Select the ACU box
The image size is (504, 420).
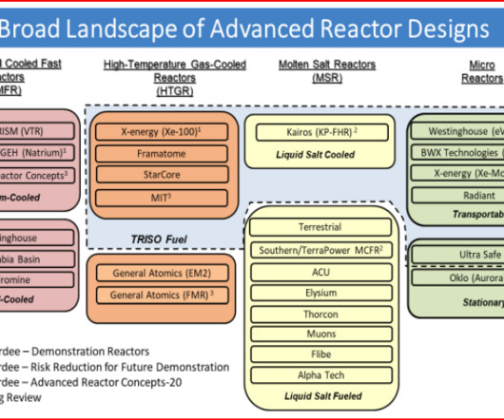coord(321,273)
